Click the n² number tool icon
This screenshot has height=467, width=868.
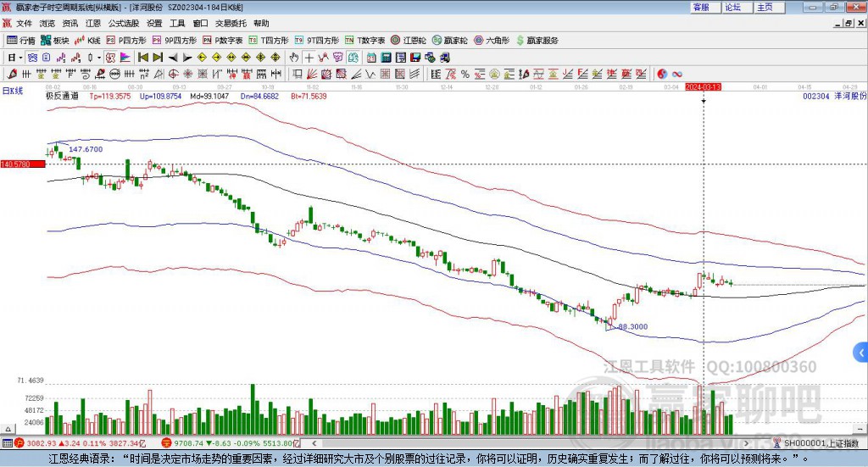[144, 74]
